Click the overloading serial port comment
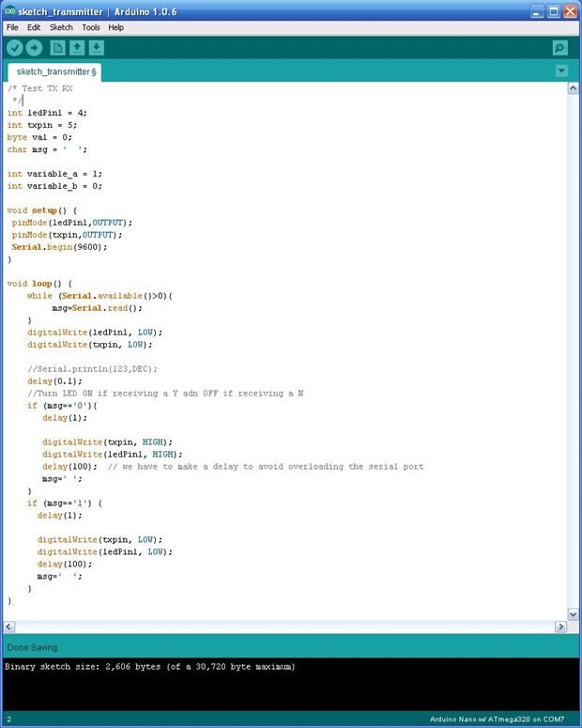 coord(266,467)
